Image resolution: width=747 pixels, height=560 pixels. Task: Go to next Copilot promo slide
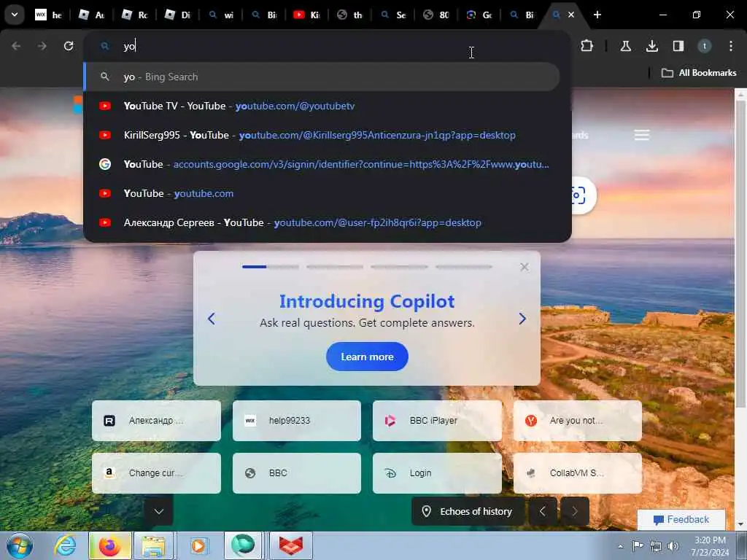click(x=522, y=319)
